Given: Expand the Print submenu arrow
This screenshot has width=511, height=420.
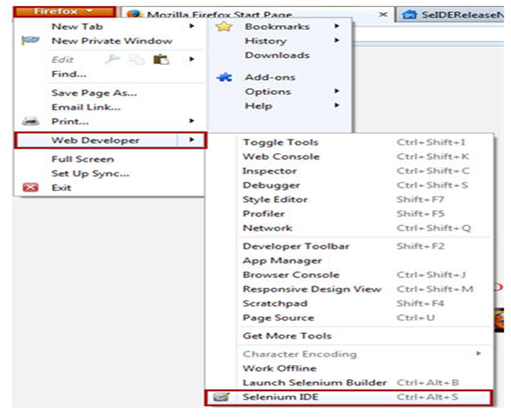Looking at the screenshot, I should pyautogui.click(x=192, y=121).
